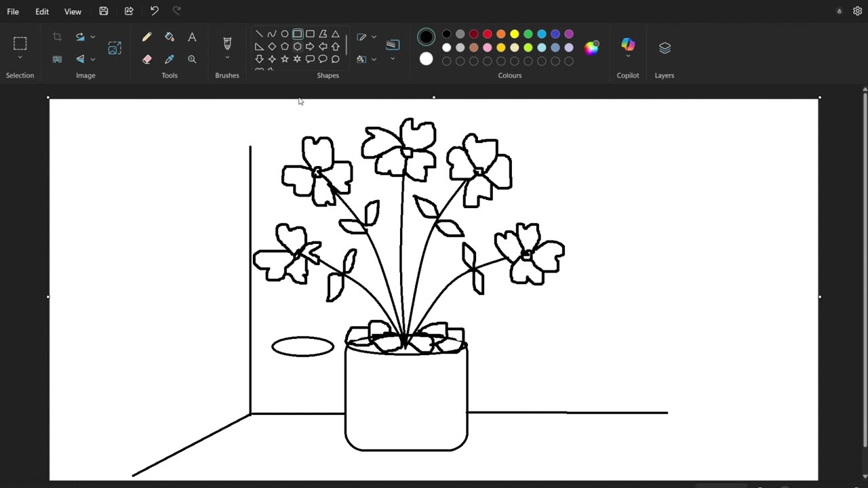Select the Down arrow shape
868x488 pixels.
[259, 59]
